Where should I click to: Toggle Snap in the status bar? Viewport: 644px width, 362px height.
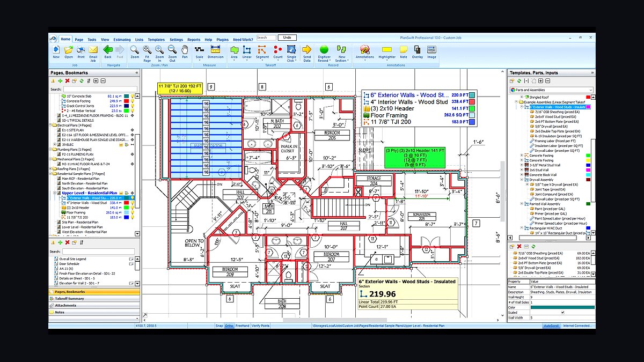219,326
